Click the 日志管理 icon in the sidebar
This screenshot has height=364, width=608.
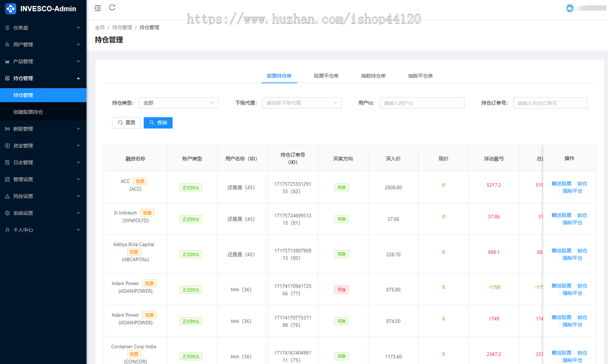[7, 163]
